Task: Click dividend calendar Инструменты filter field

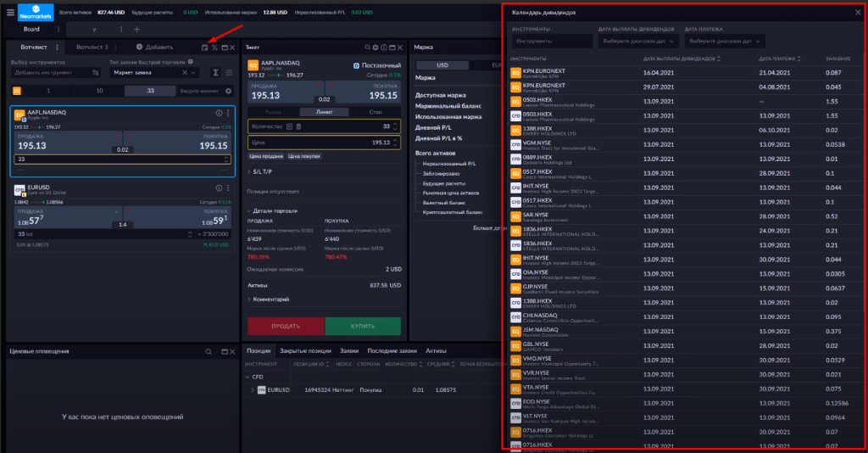Action: click(551, 41)
